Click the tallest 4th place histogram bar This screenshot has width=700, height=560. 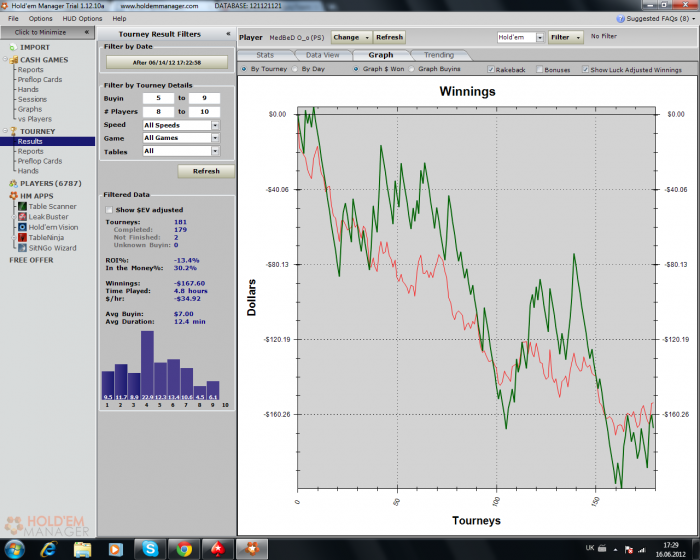(x=147, y=365)
